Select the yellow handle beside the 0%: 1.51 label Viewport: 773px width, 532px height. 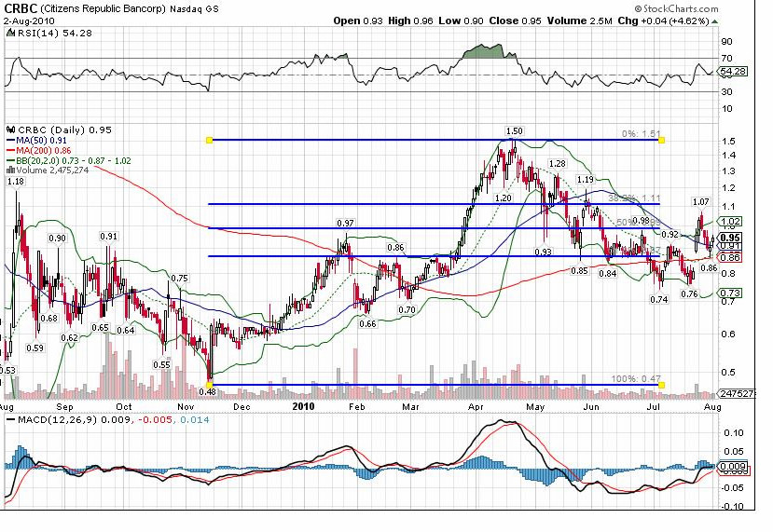(662, 141)
